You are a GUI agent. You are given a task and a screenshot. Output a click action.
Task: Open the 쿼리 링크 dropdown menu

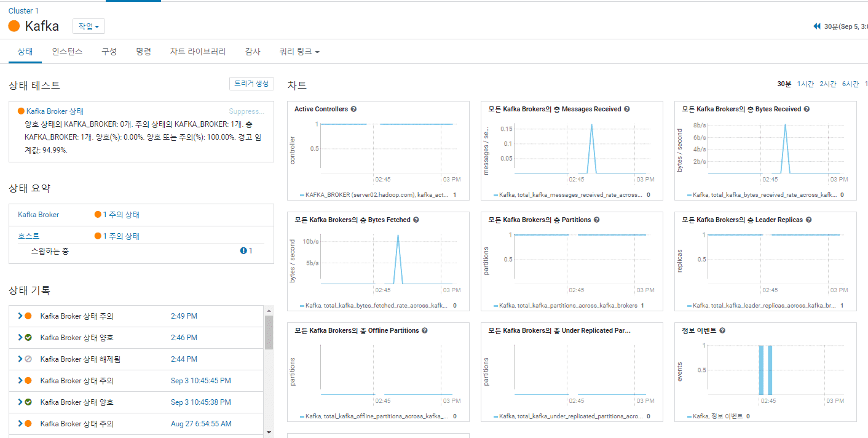(299, 52)
